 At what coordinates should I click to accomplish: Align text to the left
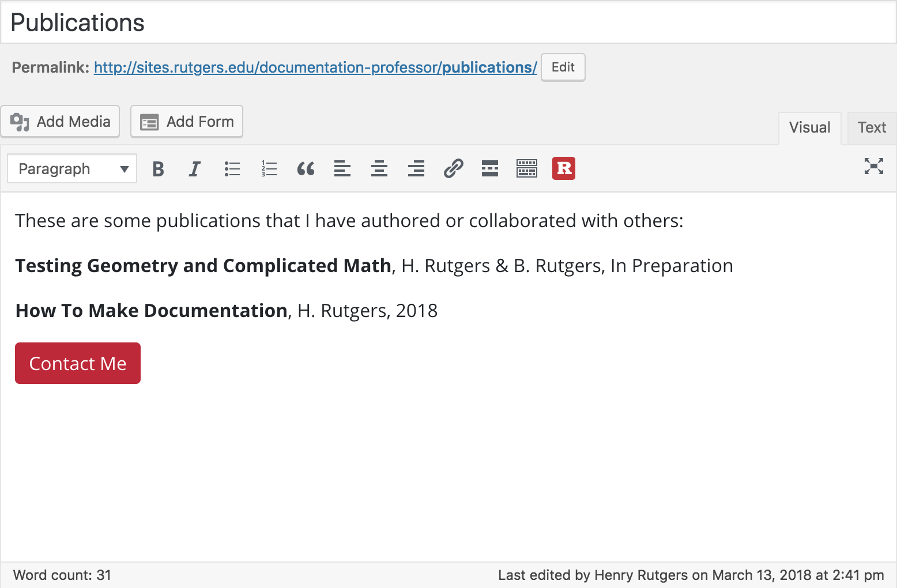pyautogui.click(x=342, y=169)
